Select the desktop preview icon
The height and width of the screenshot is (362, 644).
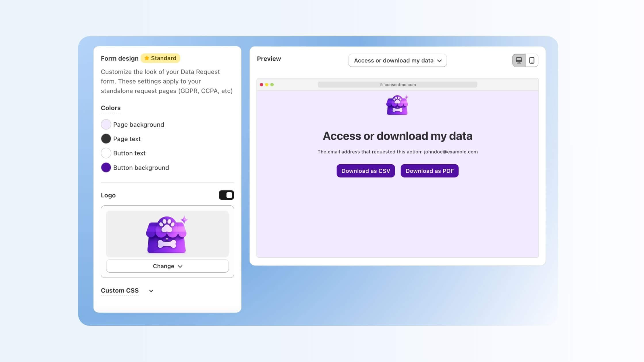click(519, 60)
